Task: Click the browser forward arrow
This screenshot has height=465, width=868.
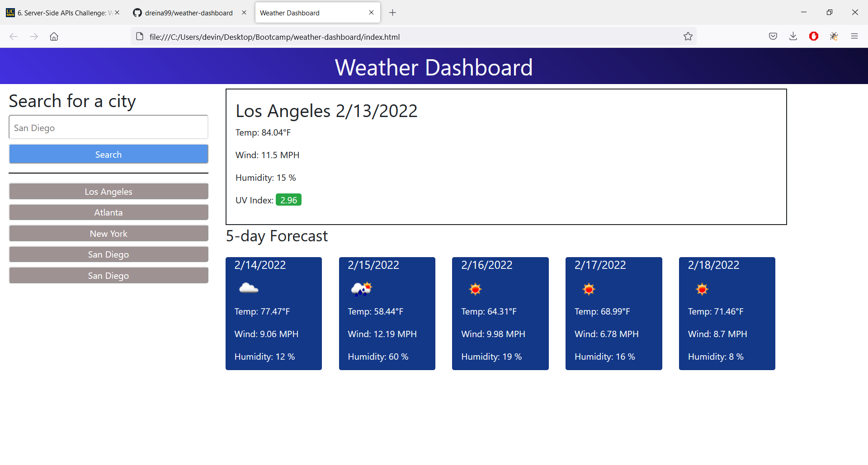Action: [x=34, y=37]
